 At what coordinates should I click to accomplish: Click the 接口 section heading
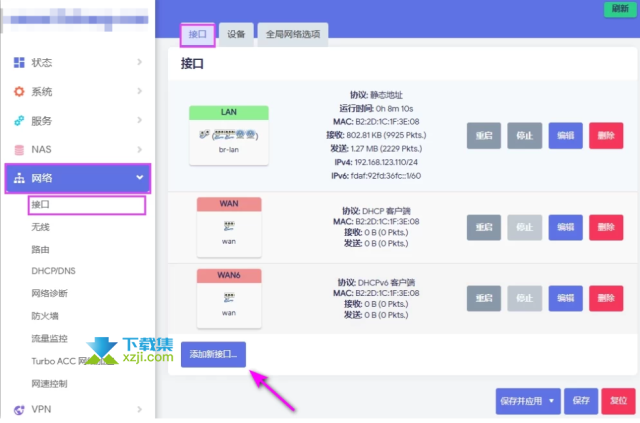point(192,64)
